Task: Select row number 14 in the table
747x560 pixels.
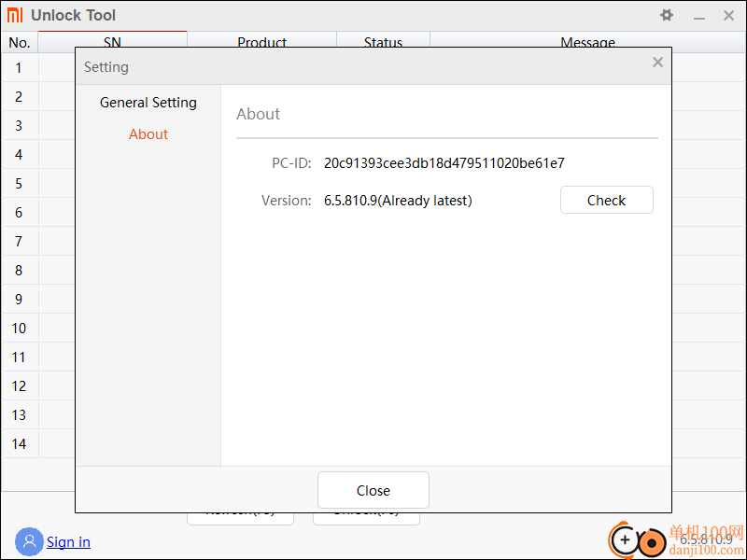Action: [19, 444]
